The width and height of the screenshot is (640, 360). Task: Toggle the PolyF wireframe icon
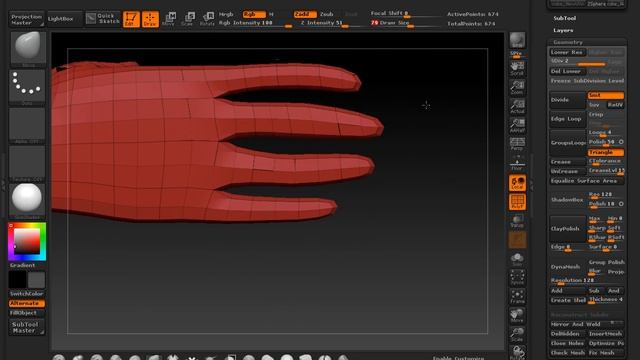pos(517,202)
